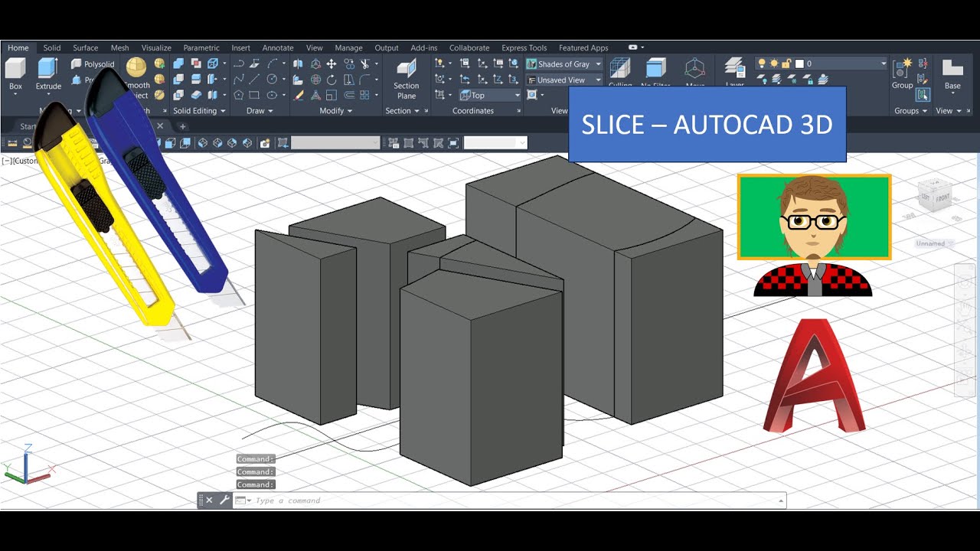Screen dimensions: 980x551
Task: Click the Scale tool in Modify
Action: [x=332, y=95]
